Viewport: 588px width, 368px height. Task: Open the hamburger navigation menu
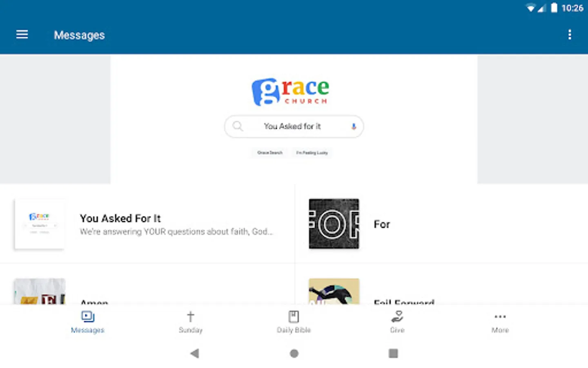point(22,35)
